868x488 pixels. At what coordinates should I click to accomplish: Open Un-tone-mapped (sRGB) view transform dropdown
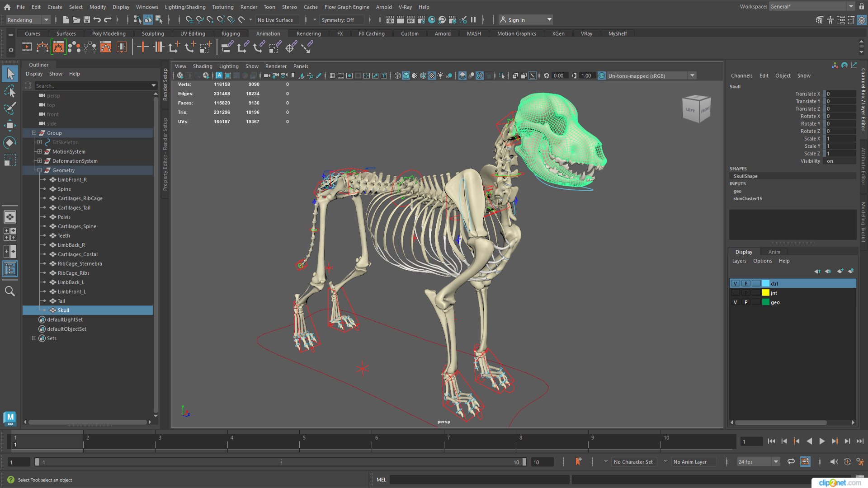[x=651, y=75]
